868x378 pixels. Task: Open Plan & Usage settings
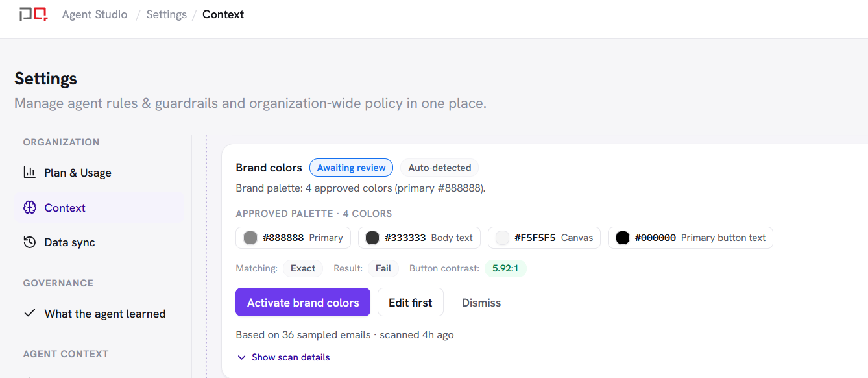99,173
